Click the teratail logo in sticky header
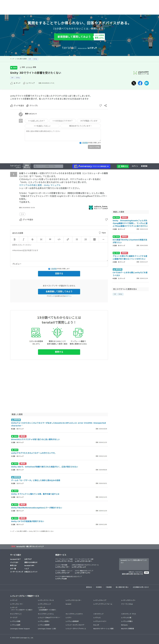The image size is (159, 644). (x=15, y=166)
